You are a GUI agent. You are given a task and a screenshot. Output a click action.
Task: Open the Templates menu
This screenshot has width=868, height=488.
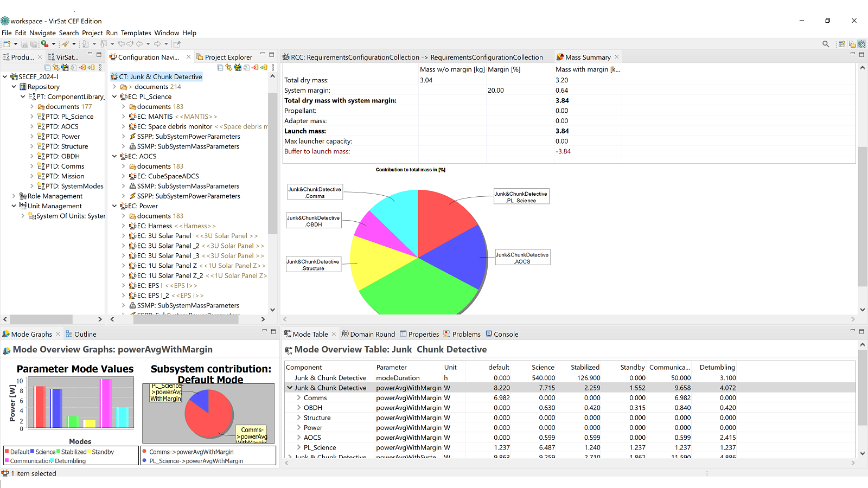tap(136, 33)
